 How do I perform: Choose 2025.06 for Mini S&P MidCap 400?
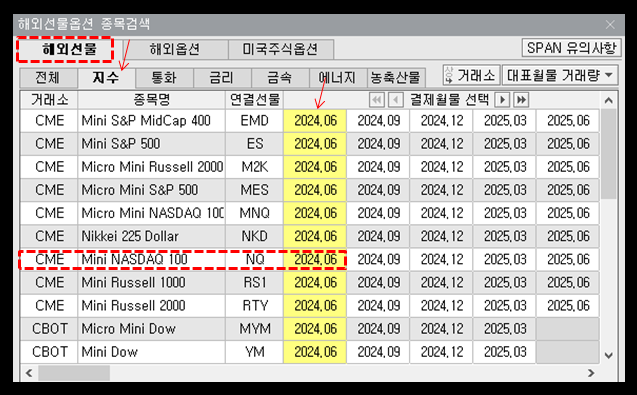[x=568, y=121]
